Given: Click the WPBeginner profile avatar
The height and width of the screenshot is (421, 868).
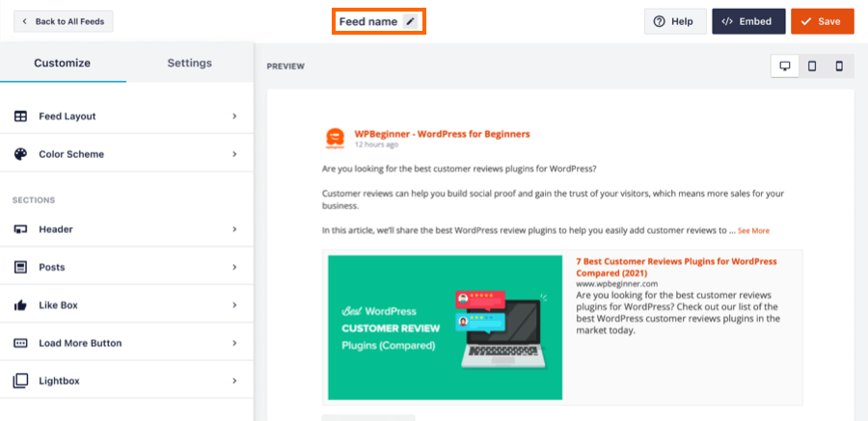Looking at the screenshot, I should tap(335, 138).
